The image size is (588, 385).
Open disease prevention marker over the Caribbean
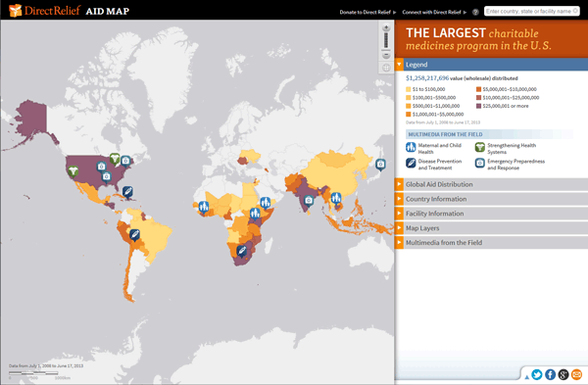click(x=127, y=192)
